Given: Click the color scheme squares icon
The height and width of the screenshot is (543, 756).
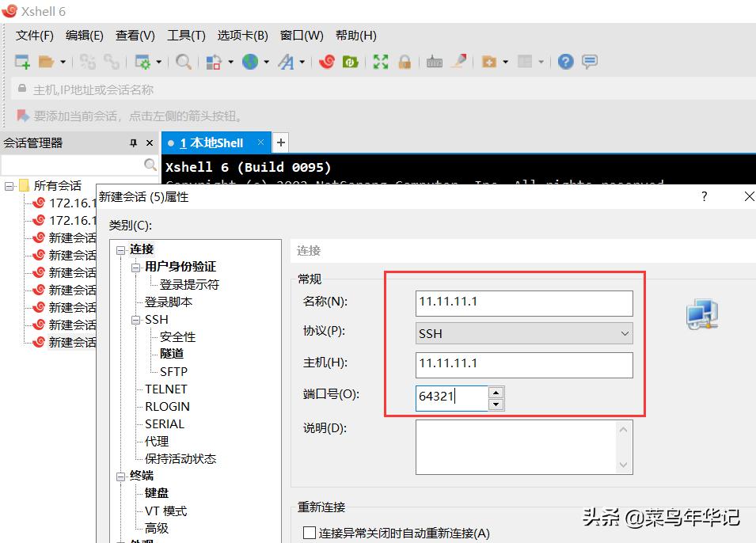Looking at the screenshot, I should [214, 62].
